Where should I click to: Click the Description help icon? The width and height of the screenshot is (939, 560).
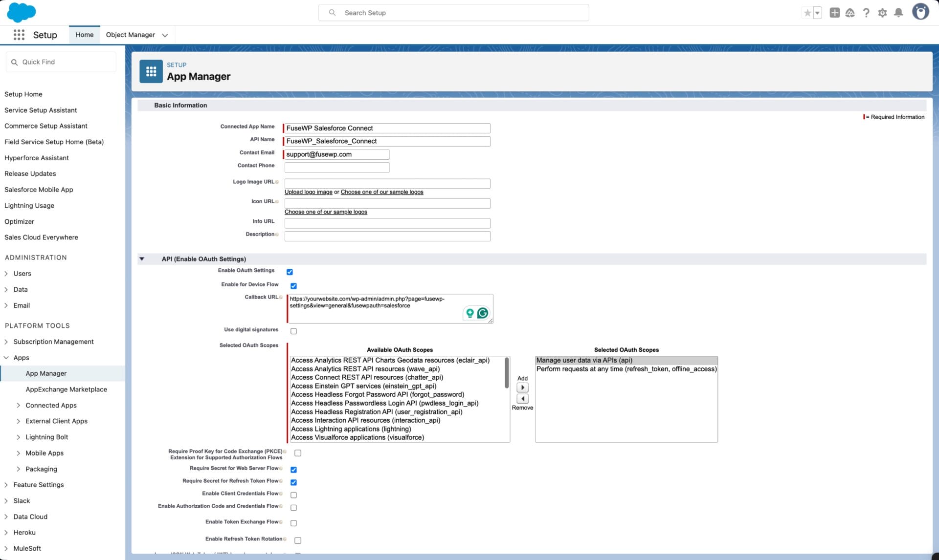coord(277,235)
